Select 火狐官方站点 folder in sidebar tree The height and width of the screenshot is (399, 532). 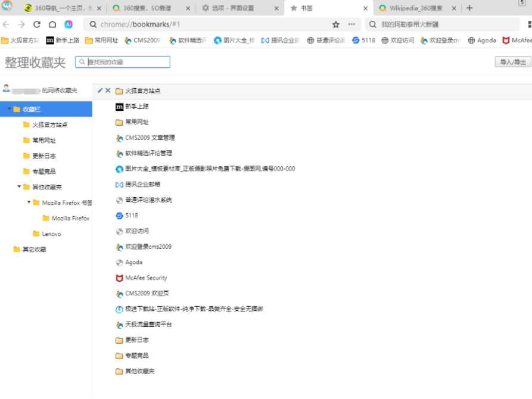pyautogui.click(x=46, y=125)
